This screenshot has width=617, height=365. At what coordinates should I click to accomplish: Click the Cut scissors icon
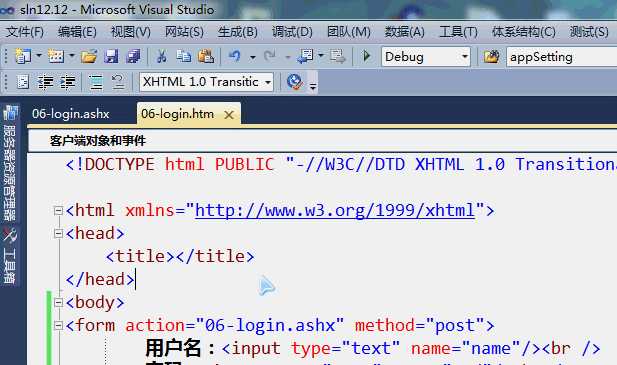tap(161, 57)
